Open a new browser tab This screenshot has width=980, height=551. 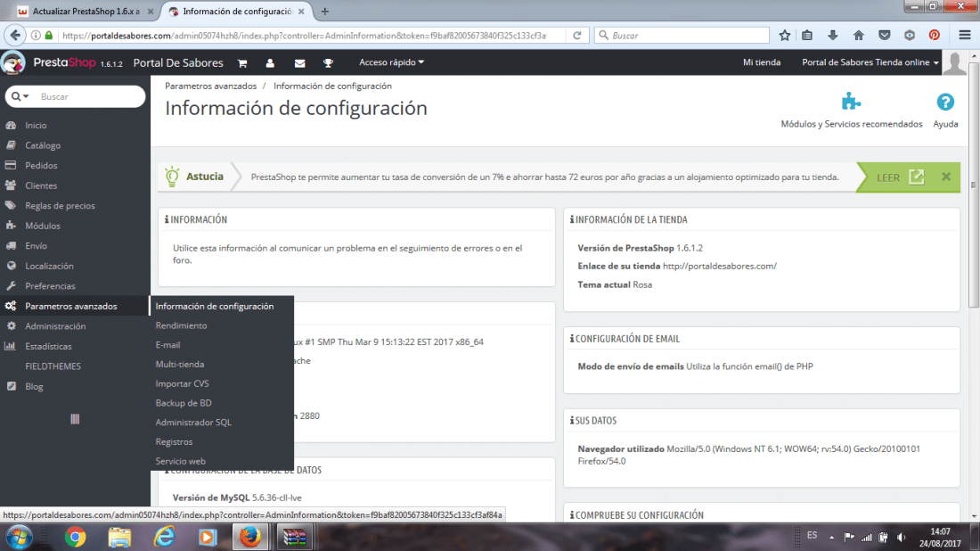click(324, 12)
